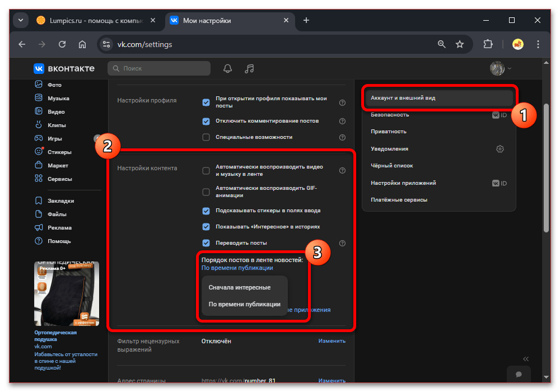Click Изменить for profanity filter
The image size is (560, 392).
pyautogui.click(x=332, y=341)
